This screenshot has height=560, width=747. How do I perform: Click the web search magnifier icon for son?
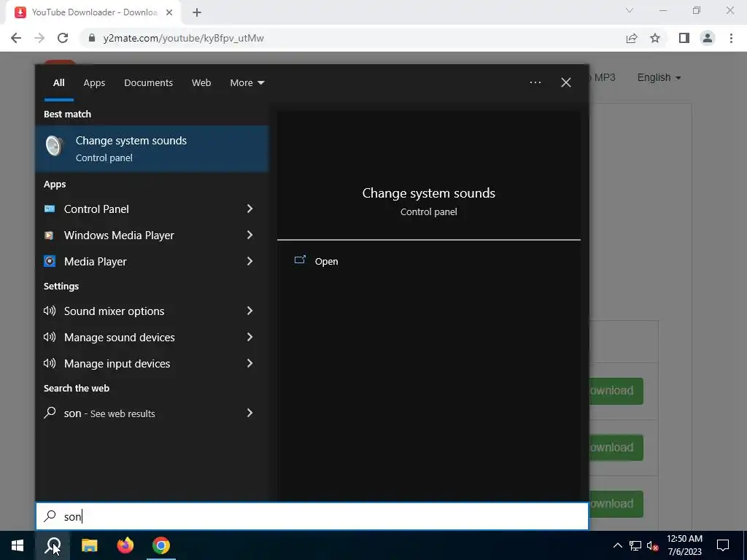tap(50, 413)
